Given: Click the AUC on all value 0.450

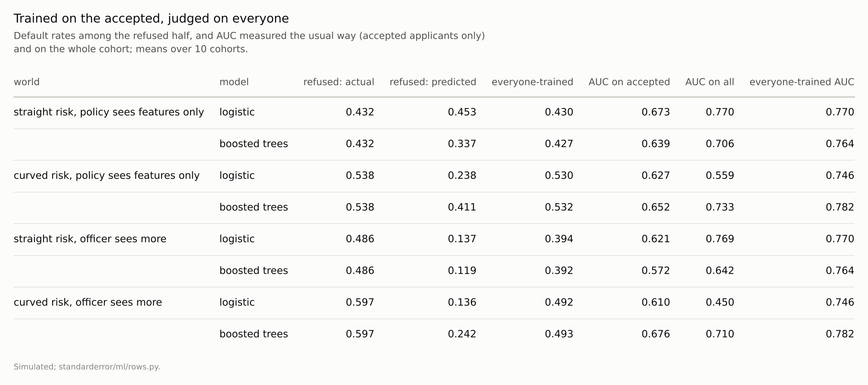Looking at the screenshot, I should (x=720, y=302).
